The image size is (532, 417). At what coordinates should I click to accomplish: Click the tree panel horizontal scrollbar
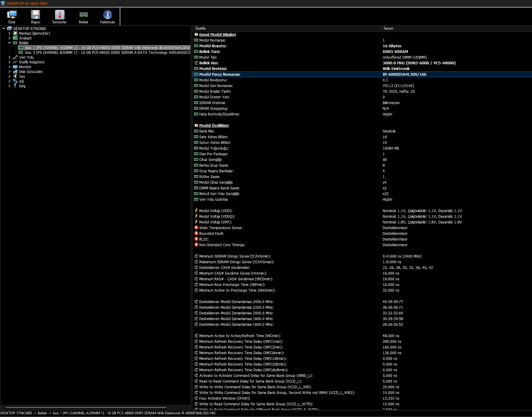pyautogui.click(x=86, y=407)
